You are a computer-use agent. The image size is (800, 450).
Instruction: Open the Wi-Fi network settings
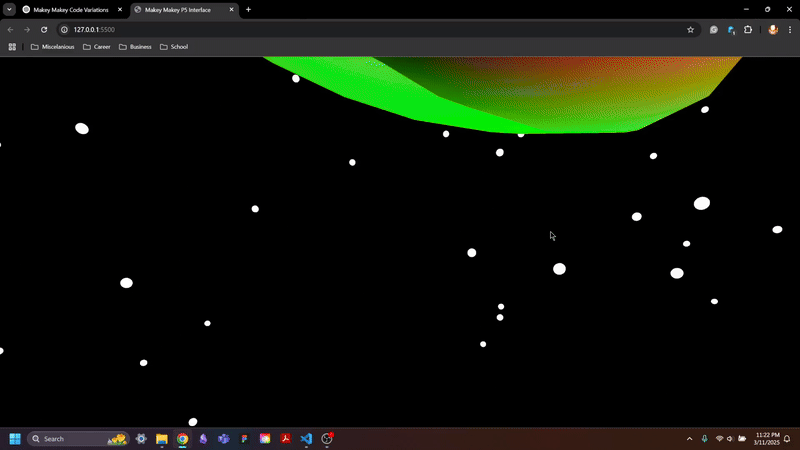tap(719, 439)
